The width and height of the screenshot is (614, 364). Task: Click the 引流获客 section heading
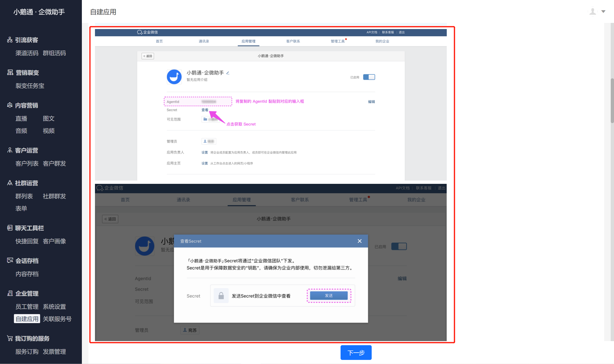pyautogui.click(x=27, y=40)
